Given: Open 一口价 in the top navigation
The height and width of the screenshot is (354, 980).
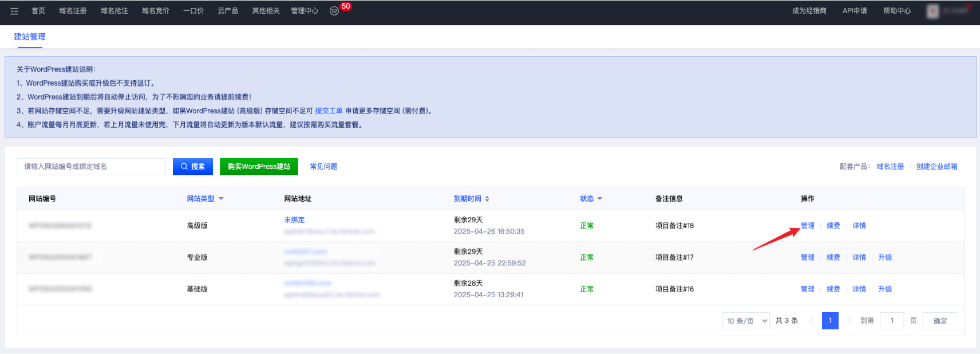Looking at the screenshot, I should [193, 11].
